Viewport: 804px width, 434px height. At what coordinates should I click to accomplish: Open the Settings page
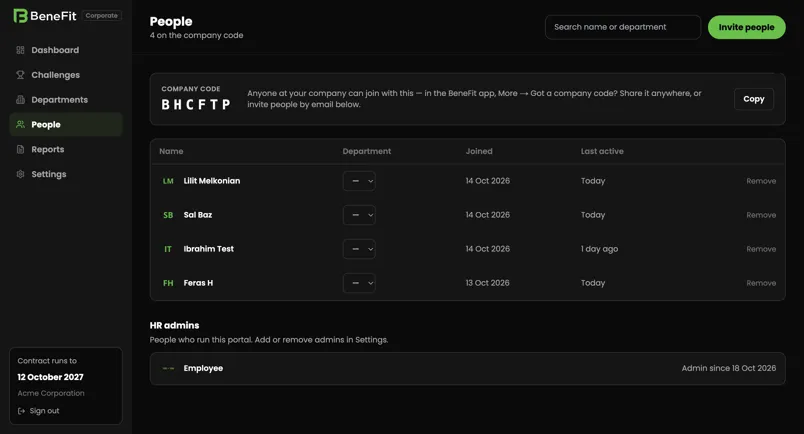point(66,174)
